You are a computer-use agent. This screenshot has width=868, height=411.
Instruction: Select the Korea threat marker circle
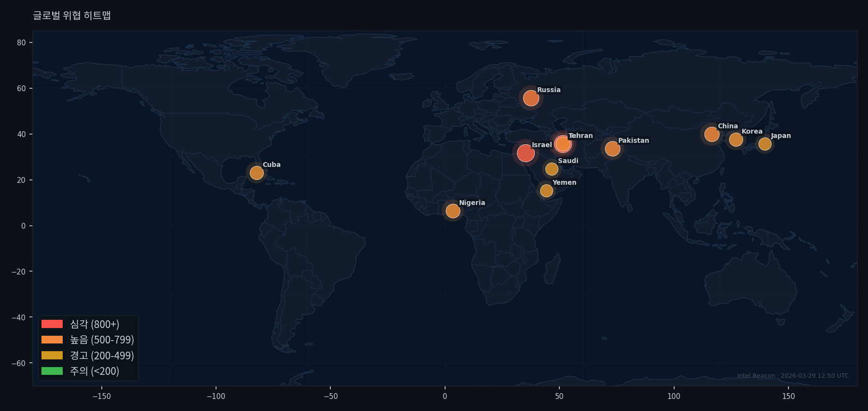(x=736, y=140)
